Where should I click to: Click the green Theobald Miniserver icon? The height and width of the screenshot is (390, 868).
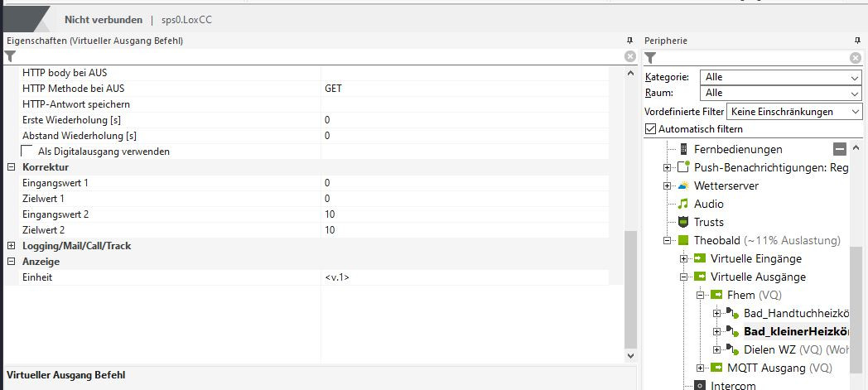coord(683,241)
